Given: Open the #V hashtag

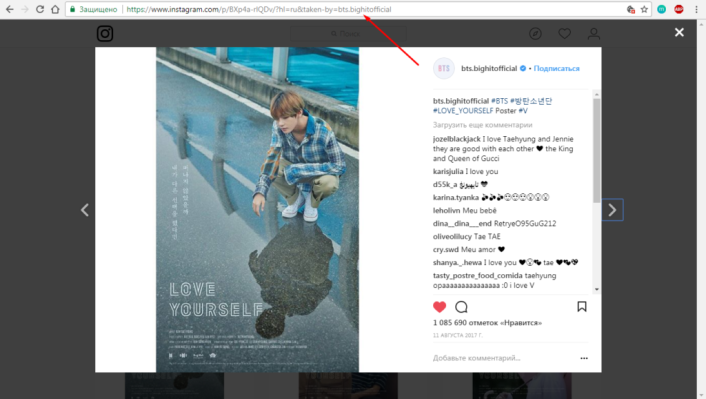Looking at the screenshot, I should [523, 111].
